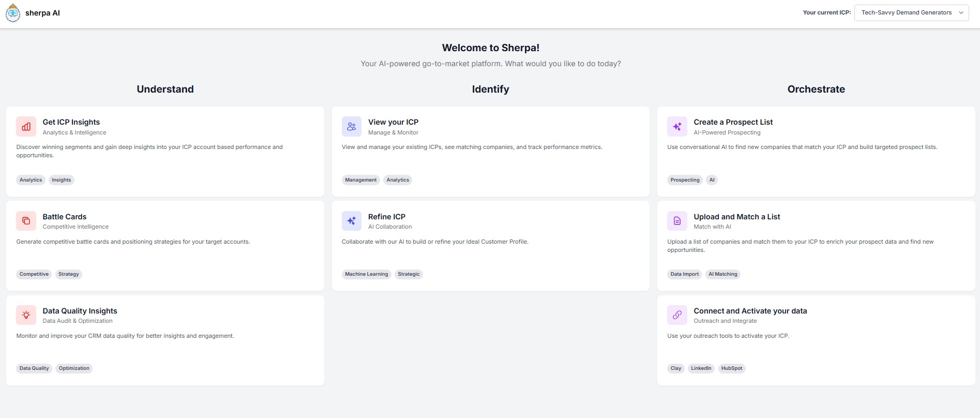The width and height of the screenshot is (980, 418).
Task: Click the Connect and Activate link icon
Action: click(x=677, y=315)
